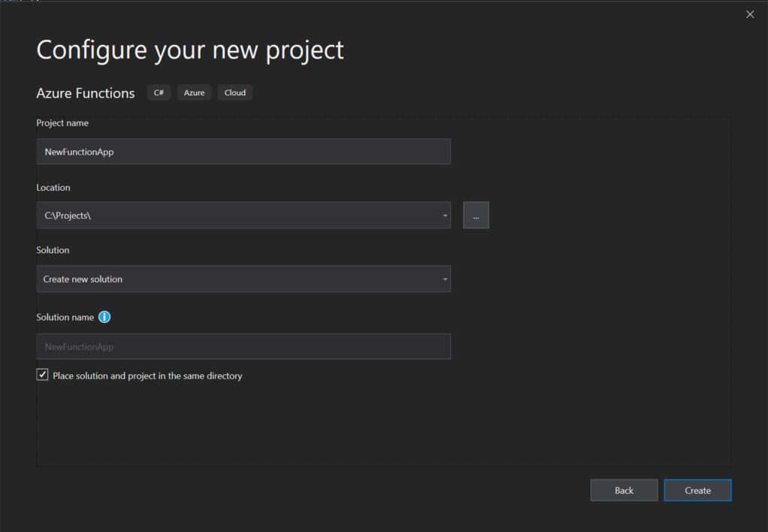This screenshot has height=532, width=768.
Task: Click the Project name label
Action: pyautogui.click(x=62, y=123)
